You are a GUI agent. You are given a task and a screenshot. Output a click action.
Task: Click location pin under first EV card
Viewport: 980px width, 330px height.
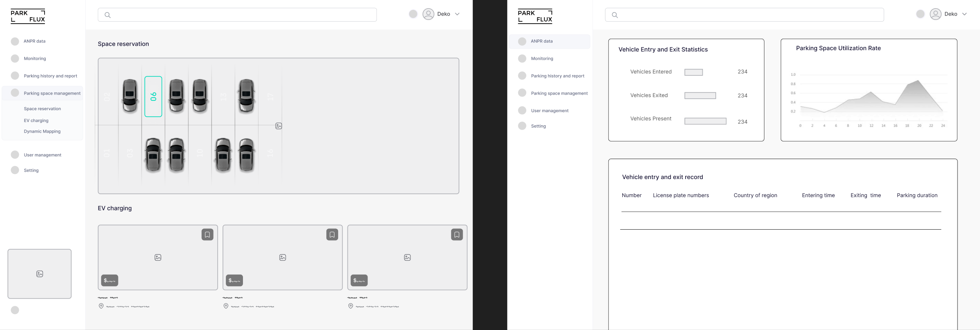coord(101,306)
